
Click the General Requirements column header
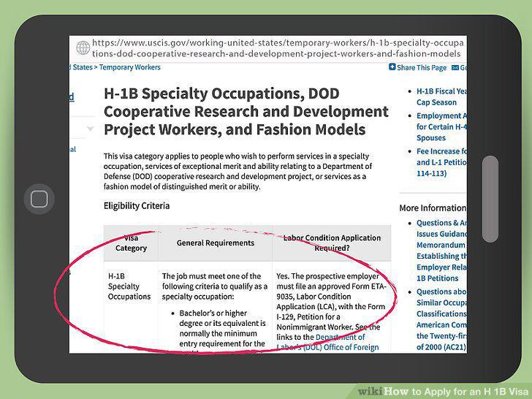[x=216, y=243]
